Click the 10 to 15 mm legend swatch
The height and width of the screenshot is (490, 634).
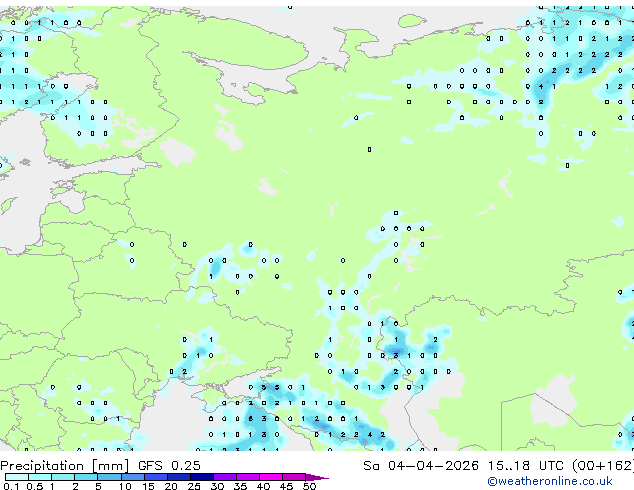[132, 477]
